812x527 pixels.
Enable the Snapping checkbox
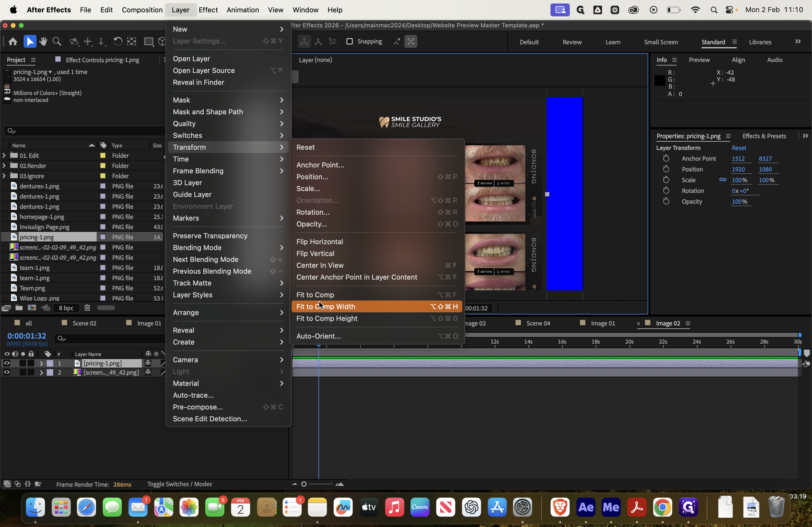(349, 42)
